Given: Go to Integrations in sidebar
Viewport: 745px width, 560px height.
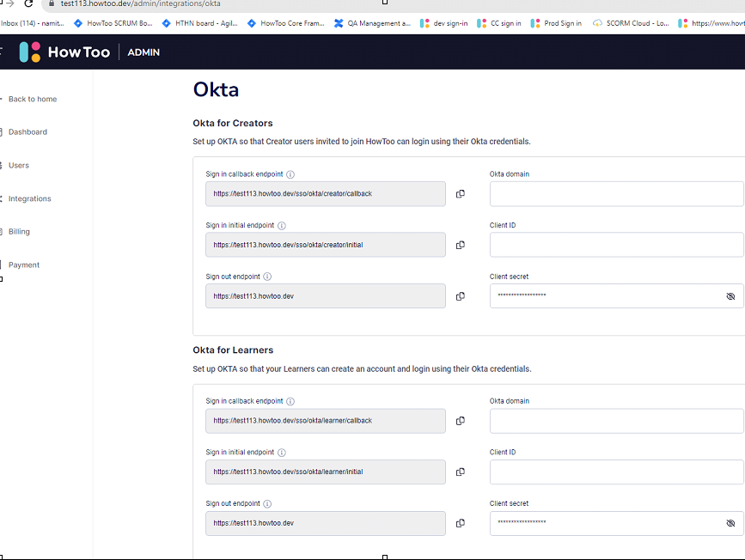Looking at the screenshot, I should 29,199.
